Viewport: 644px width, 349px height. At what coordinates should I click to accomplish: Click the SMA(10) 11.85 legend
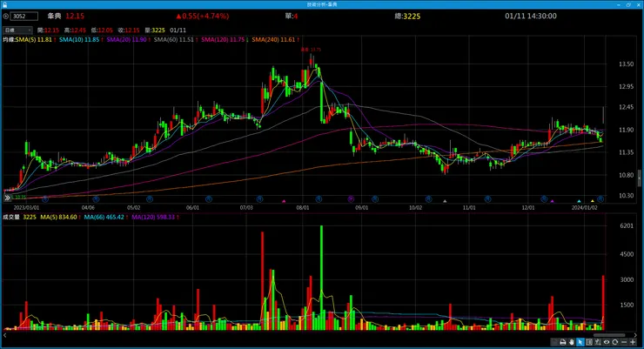coord(79,40)
